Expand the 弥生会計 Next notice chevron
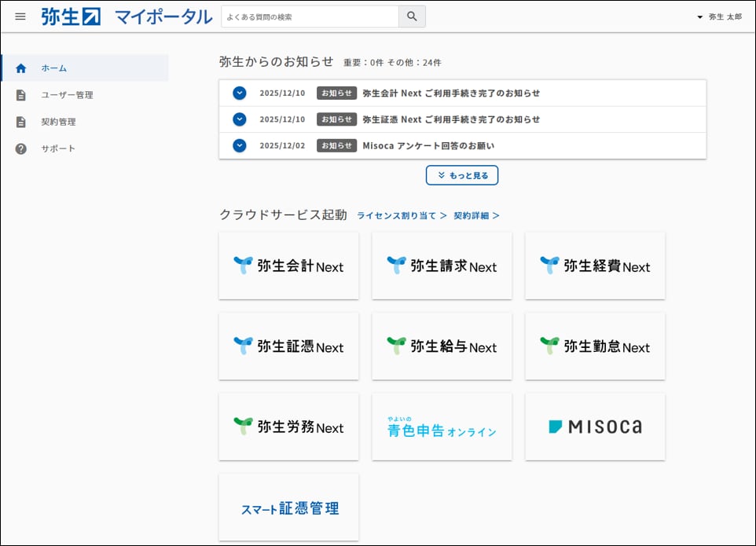Screen dimensions: 756x546 (x=240, y=93)
